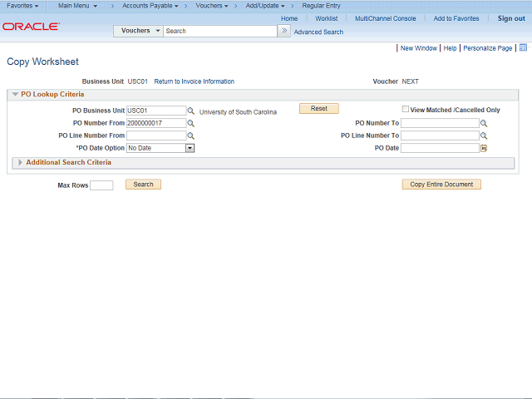
Task: Click the page grid icon beside Personalize Page
Action: 523,47
